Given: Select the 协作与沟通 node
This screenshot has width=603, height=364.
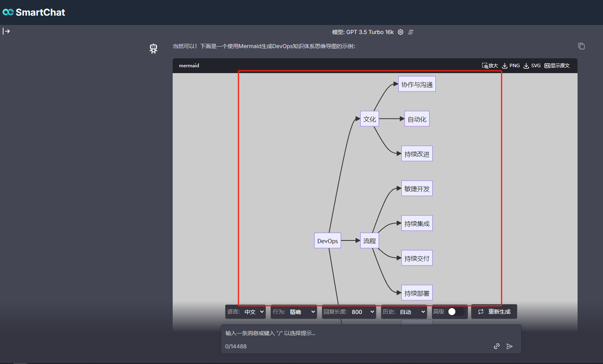Looking at the screenshot, I should [417, 84].
